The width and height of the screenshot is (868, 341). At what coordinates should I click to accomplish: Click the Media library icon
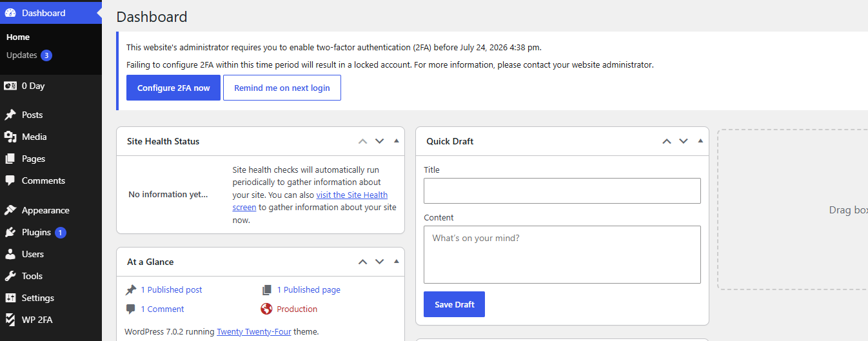pos(10,137)
